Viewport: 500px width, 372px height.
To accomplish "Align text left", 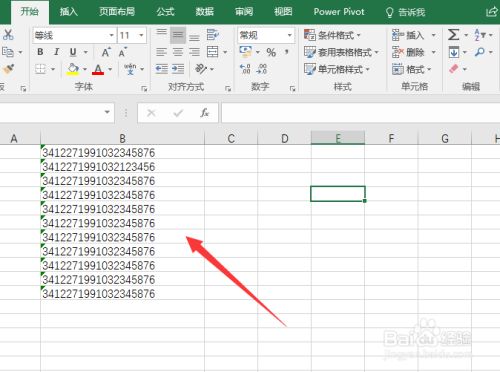I will point(162,52).
